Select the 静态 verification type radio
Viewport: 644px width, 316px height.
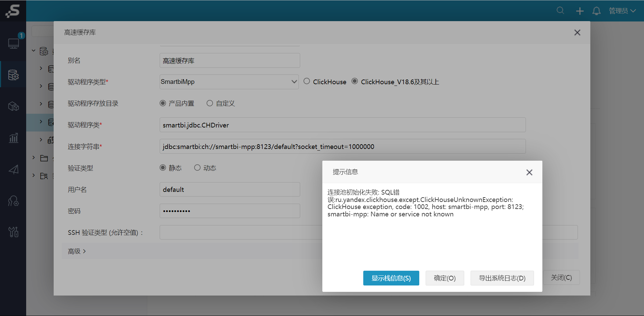(x=163, y=167)
